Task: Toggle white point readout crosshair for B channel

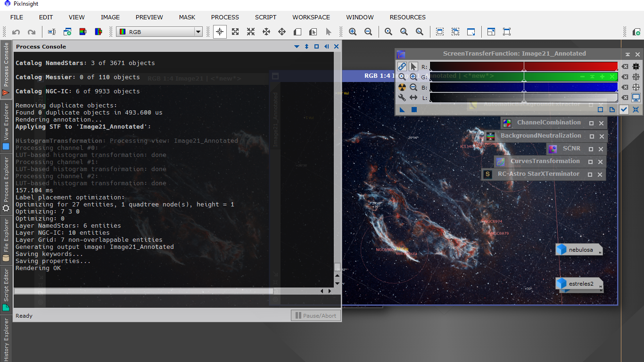Action: (x=636, y=87)
